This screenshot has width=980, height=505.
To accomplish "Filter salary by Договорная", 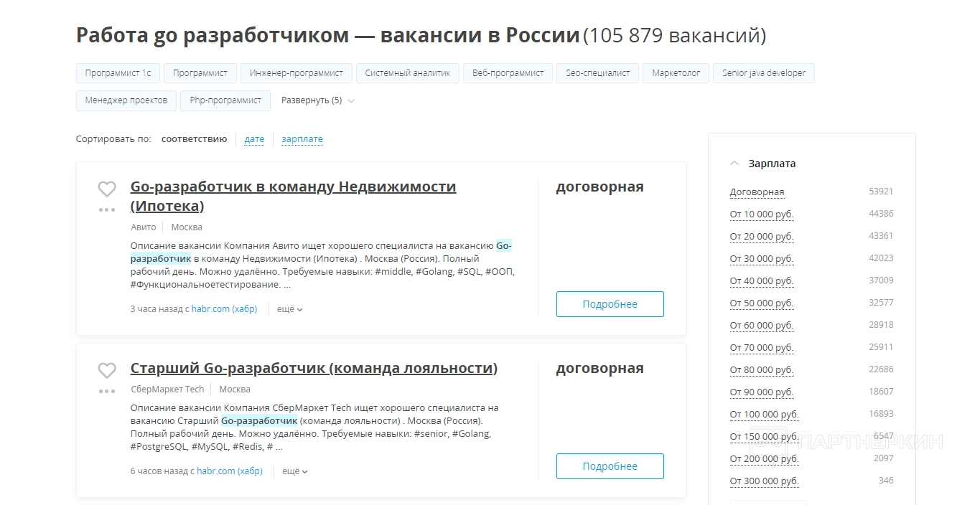I will click(x=757, y=192).
